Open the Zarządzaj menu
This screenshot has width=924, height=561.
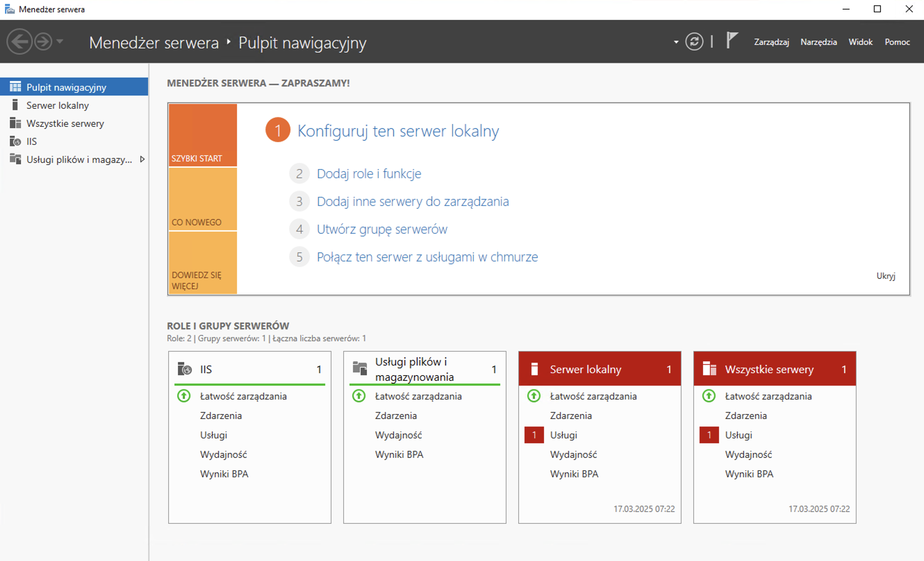pyautogui.click(x=772, y=42)
